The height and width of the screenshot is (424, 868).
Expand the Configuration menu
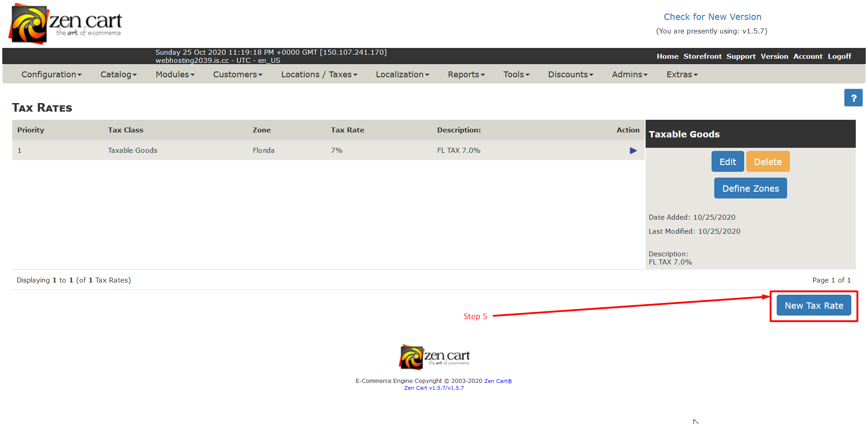[x=52, y=75]
